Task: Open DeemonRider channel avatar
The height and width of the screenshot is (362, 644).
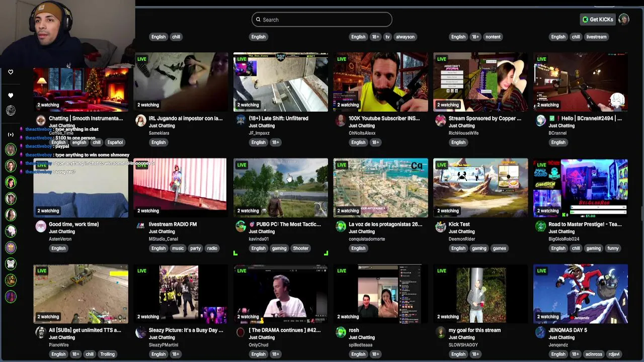Action: click(441, 227)
